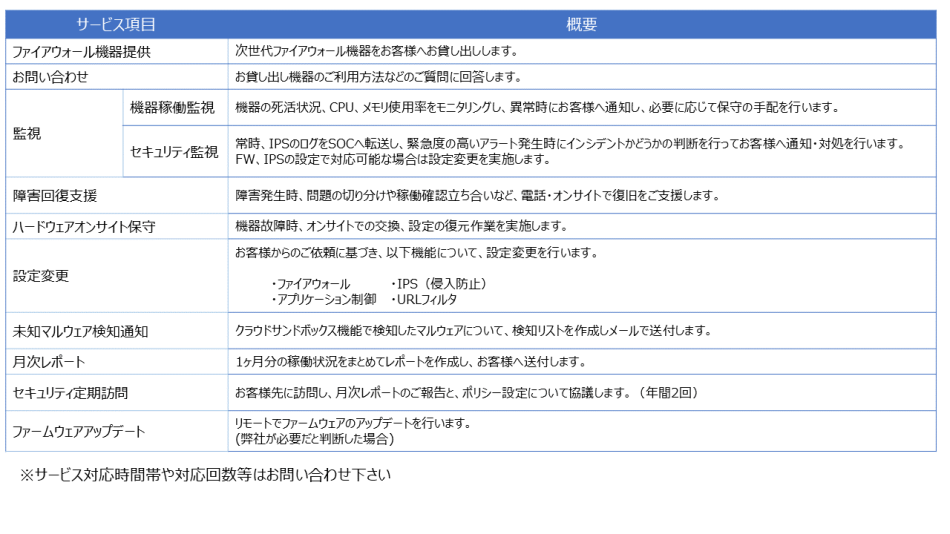This screenshot has width=950, height=534.
Task: Select the セキュリティ監視 sub-item cell
Action: click(175, 152)
